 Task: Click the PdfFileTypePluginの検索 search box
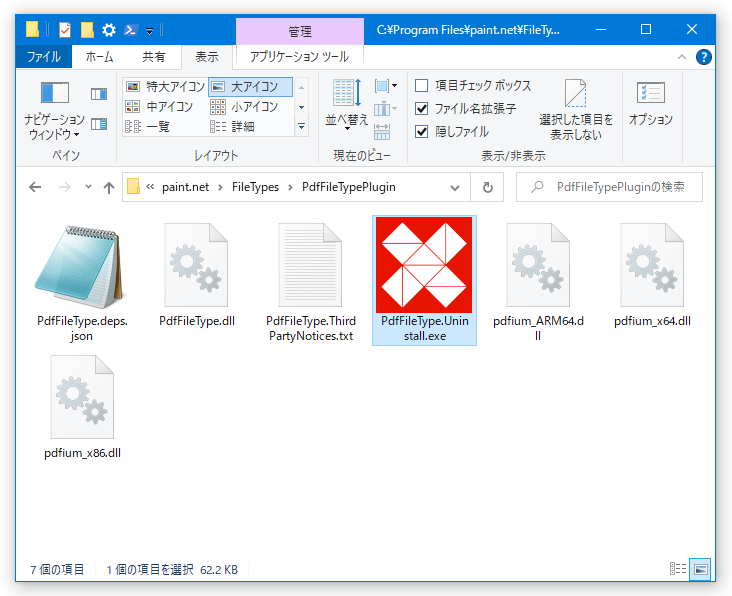609,187
